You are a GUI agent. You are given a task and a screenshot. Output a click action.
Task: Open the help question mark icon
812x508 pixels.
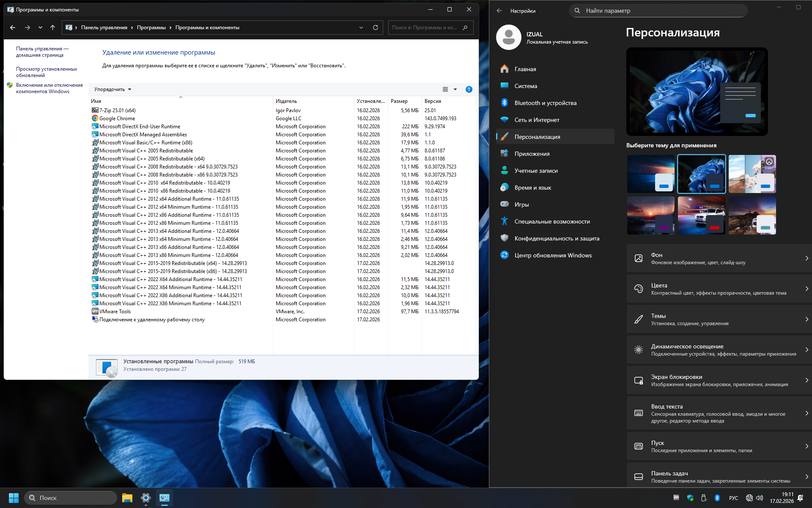point(469,89)
